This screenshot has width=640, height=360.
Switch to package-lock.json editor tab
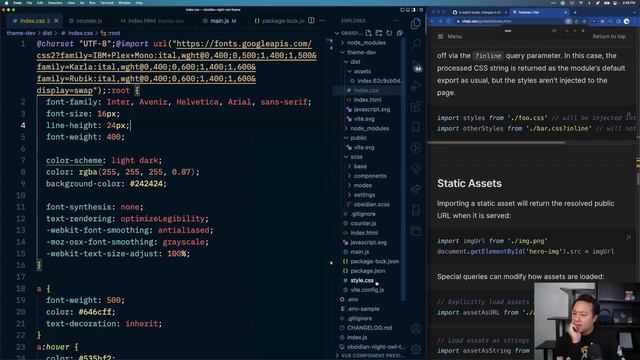280,21
